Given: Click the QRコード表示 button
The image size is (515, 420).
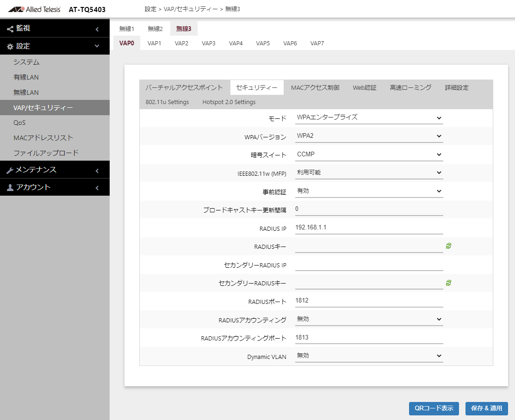Looking at the screenshot, I should [x=434, y=408].
